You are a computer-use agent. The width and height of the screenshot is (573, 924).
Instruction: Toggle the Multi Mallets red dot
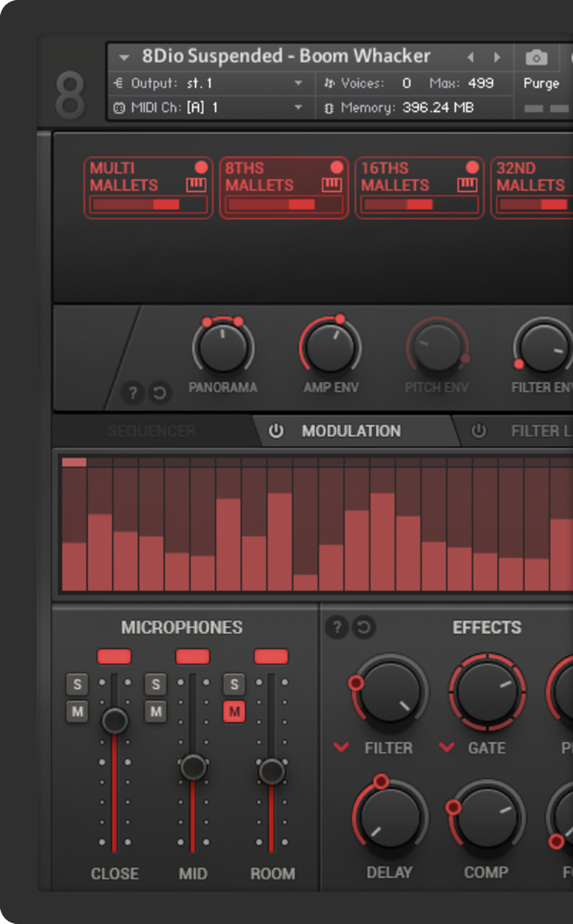coord(201,167)
